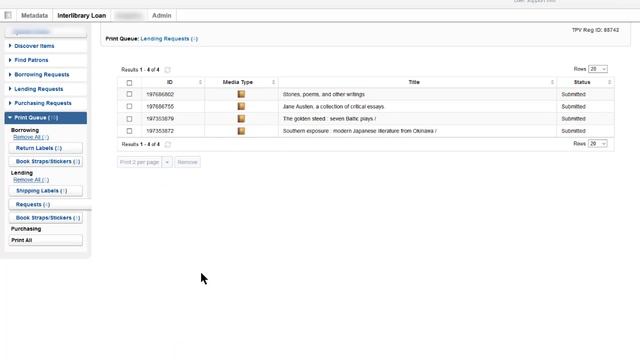Check the box for request 197353879
The image size is (640, 360).
point(129,119)
